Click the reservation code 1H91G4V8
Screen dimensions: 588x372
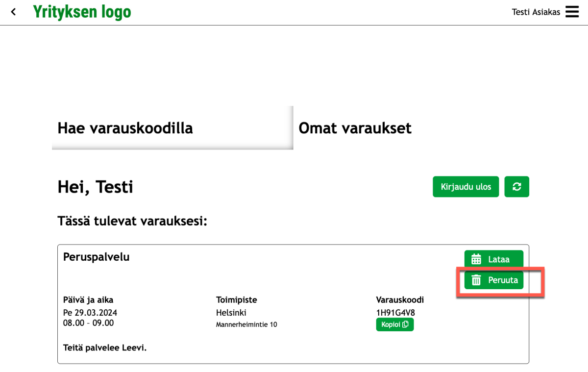395,313
